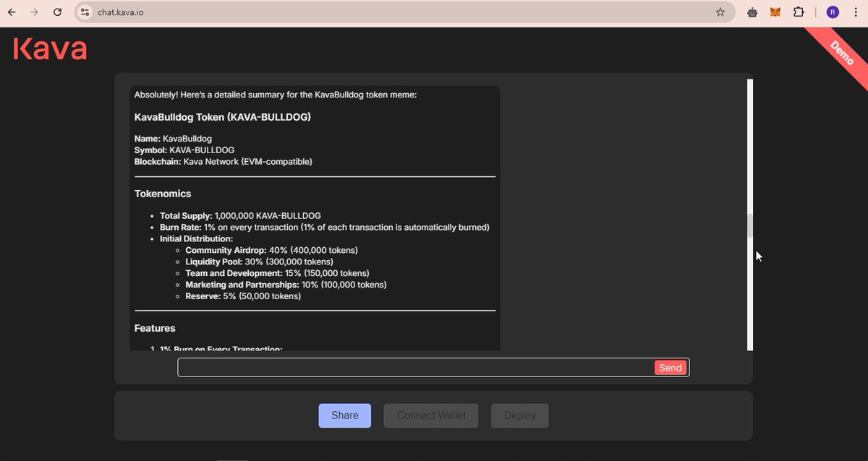The width and height of the screenshot is (868, 461).
Task: Reload the chat.kava.io page
Action: click(58, 12)
